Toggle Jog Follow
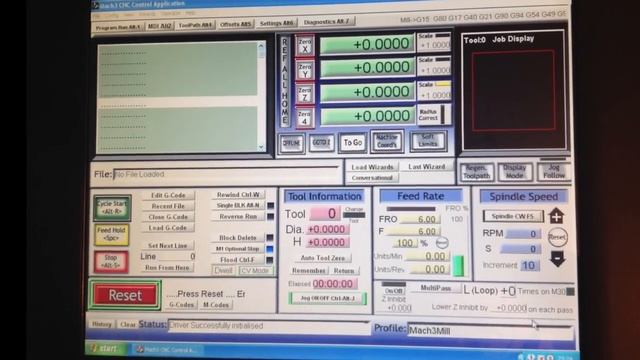This screenshot has height=360, width=640. pyautogui.click(x=554, y=171)
